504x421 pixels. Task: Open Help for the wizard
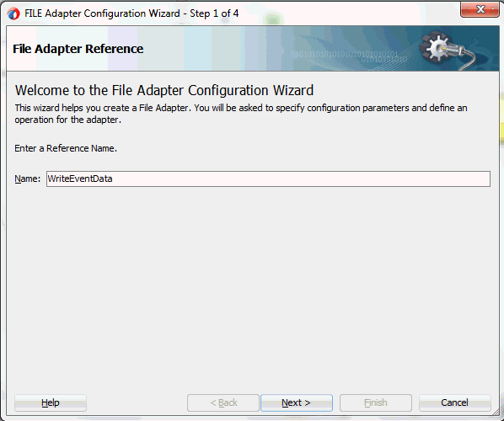click(x=51, y=402)
